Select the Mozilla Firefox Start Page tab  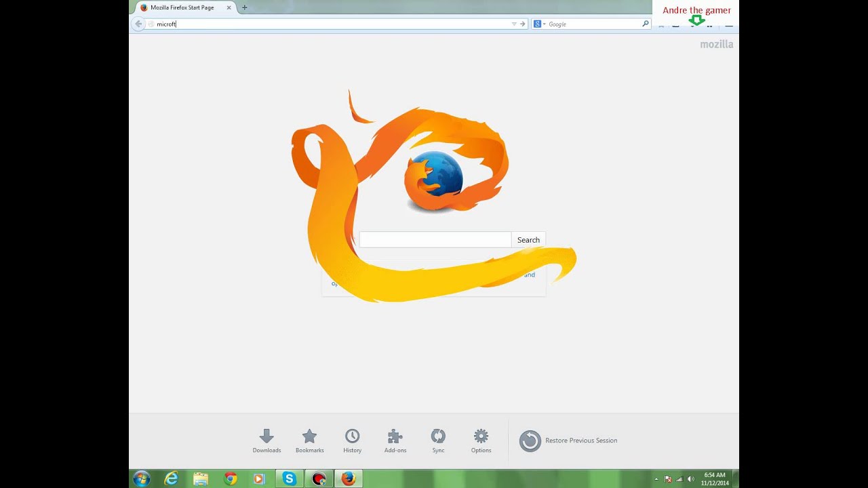[182, 7]
